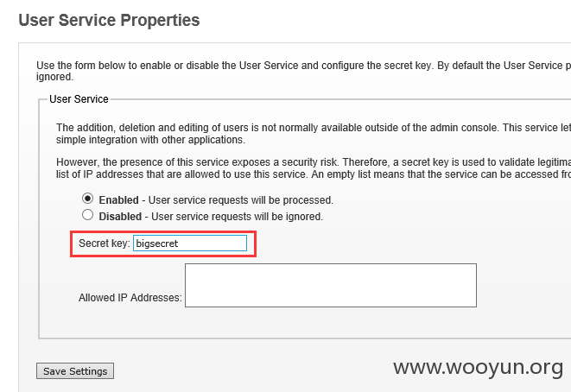Focus the Secret key text field

pos(190,243)
